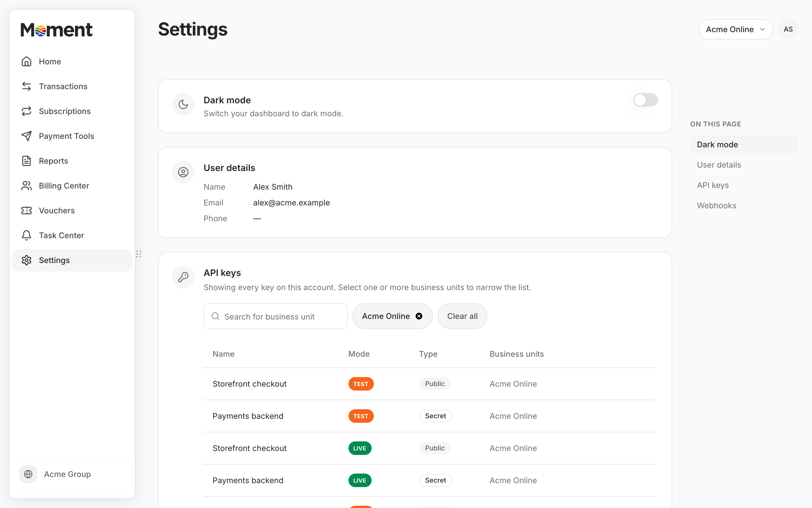This screenshot has width=812, height=508.
Task: Click the Billing Center people icon
Action: tap(27, 186)
